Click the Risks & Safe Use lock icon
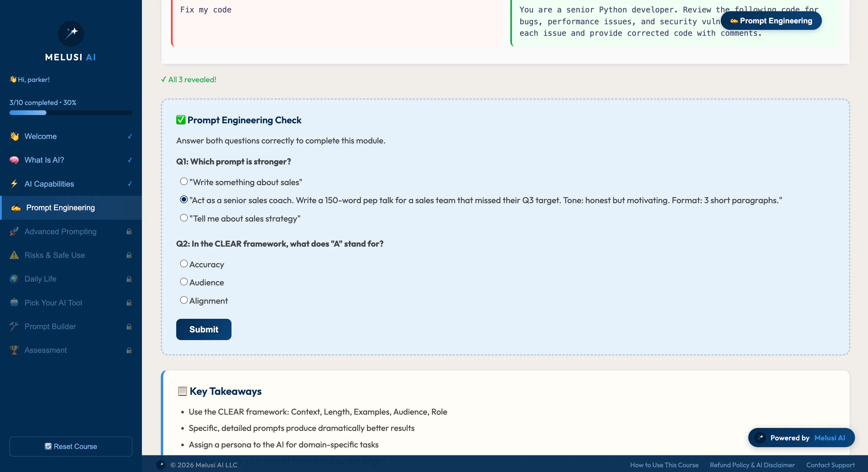Viewport: 868px width, 472px height. (x=129, y=255)
